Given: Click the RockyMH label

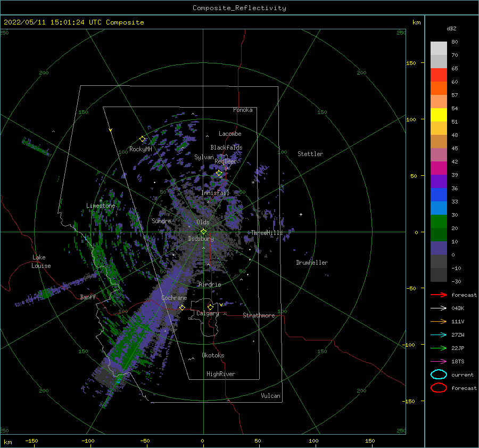Looking at the screenshot, I should pyautogui.click(x=141, y=149).
